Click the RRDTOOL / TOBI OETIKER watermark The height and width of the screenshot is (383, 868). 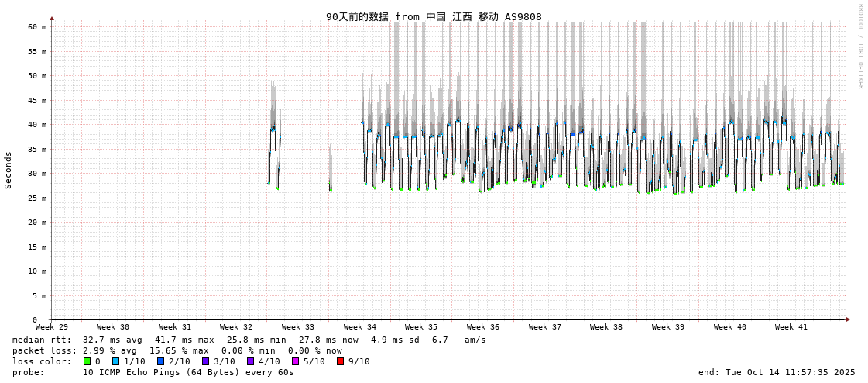tap(859, 47)
